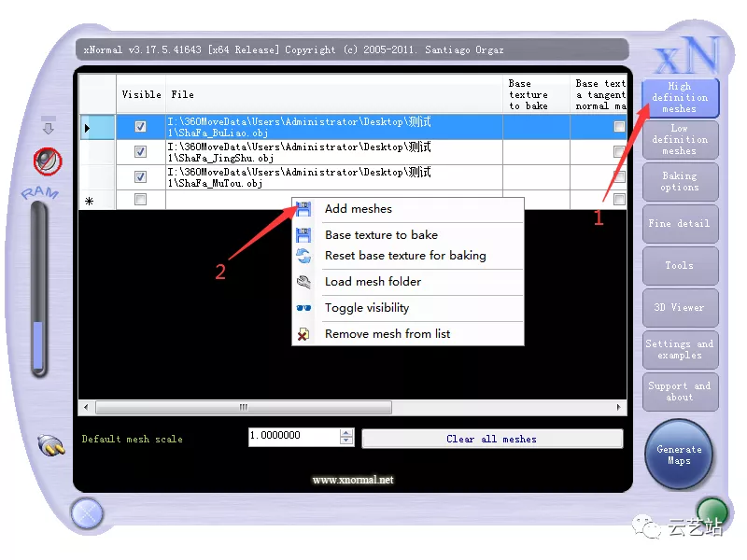Click the Base texture to bake disk icon

point(303,235)
